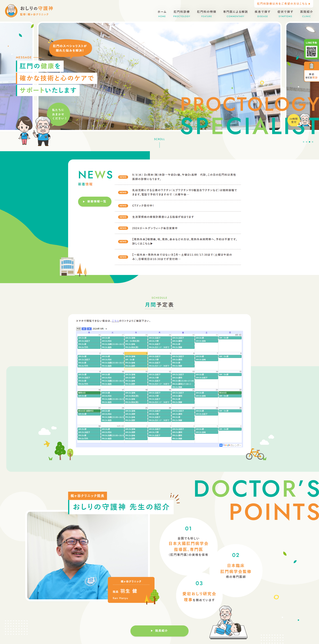Viewport: 319px width, 644px height.
Task: Click 肛門科診療以外をご希望の方はこちら banner link
Action: click(x=283, y=4)
